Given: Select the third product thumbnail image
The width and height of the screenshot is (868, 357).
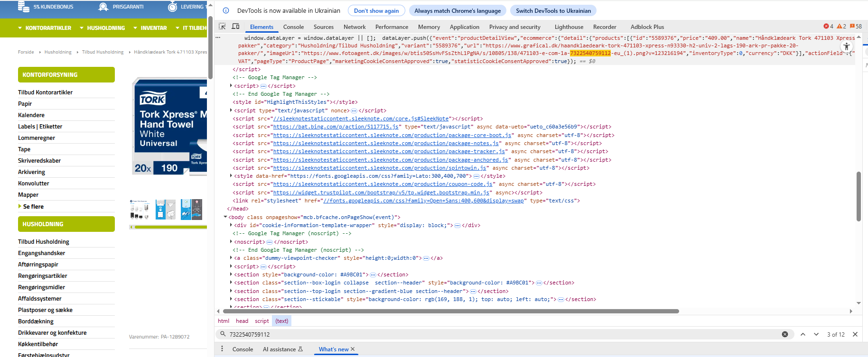Looking at the screenshot, I should (191, 209).
